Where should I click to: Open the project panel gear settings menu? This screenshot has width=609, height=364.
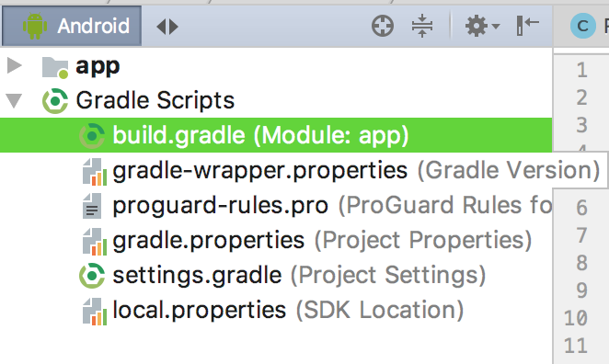pos(482,26)
